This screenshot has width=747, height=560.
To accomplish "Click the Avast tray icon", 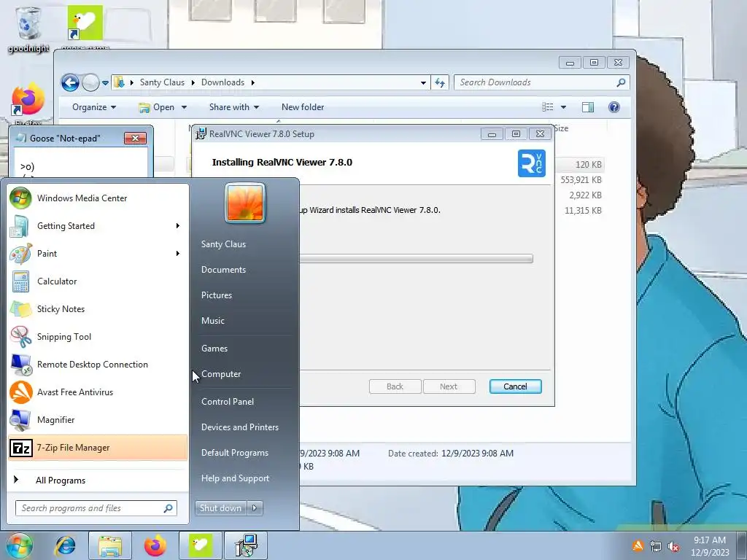I will click(638, 545).
